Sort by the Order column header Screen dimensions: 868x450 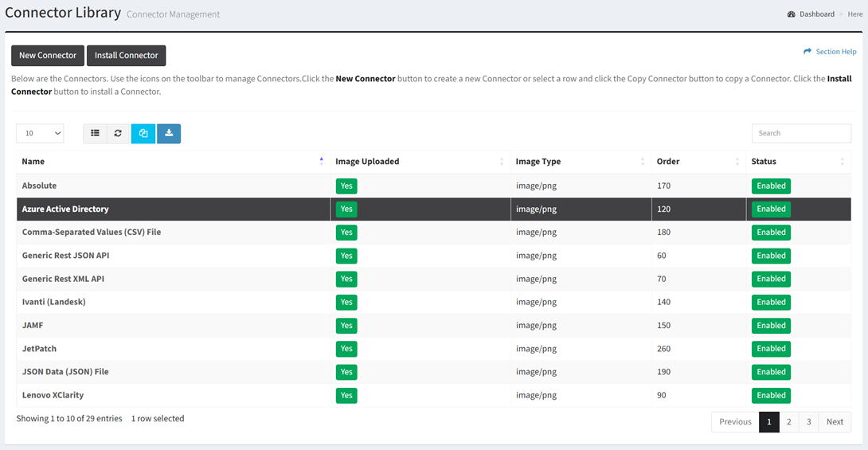click(668, 162)
